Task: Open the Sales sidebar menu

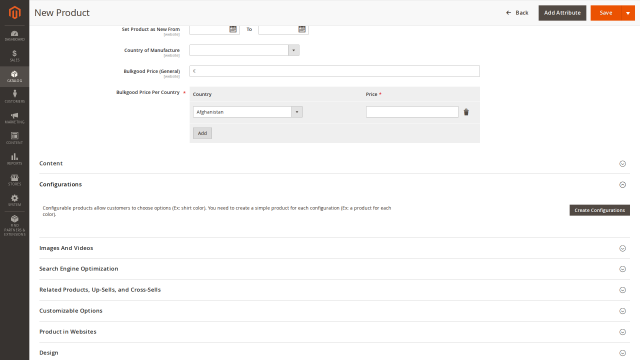Action: 14,56
